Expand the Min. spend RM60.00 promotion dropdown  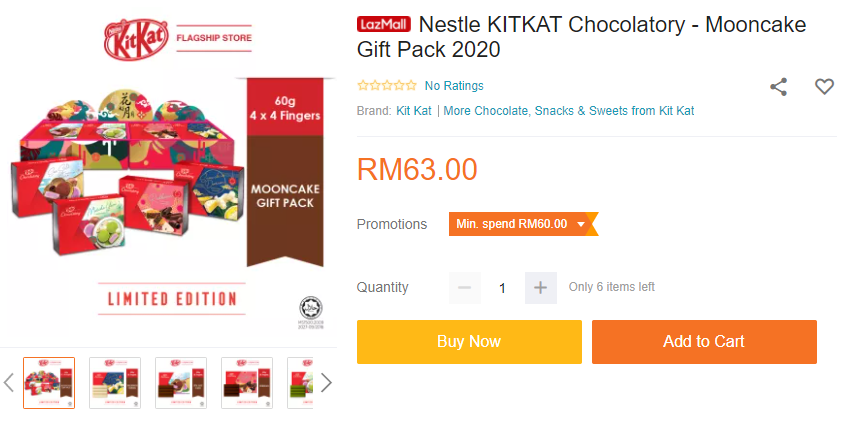(x=522, y=224)
